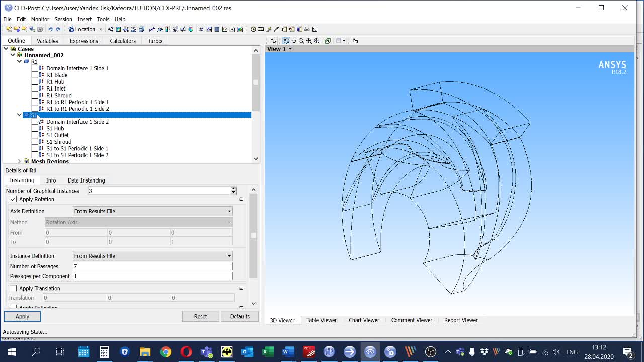
Task: Insert a Text object (ABC icon)
Action: (x=151, y=29)
